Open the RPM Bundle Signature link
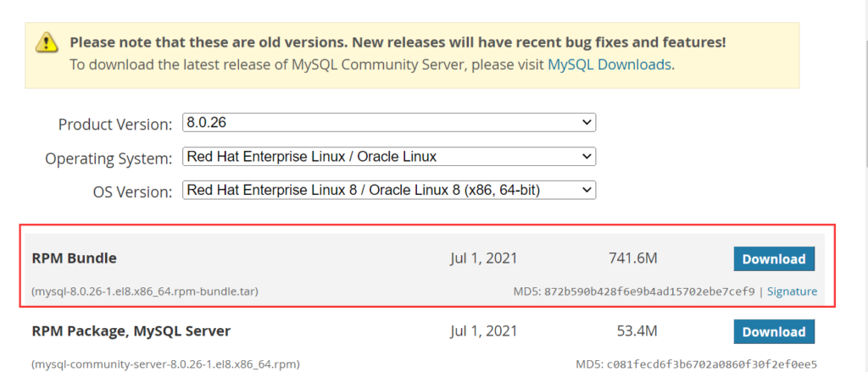This screenshot has width=868, height=372. (x=792, y=291)
